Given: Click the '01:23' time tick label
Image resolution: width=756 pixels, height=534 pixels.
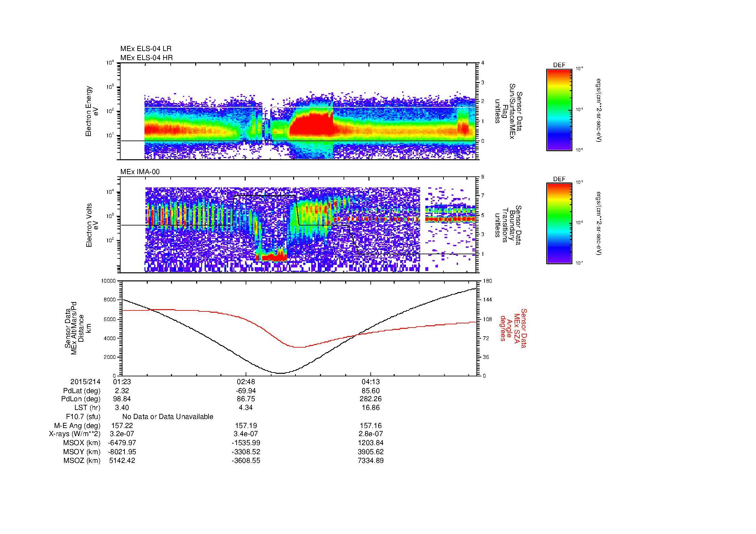Looking at the screenshot, I should point(122,382).
